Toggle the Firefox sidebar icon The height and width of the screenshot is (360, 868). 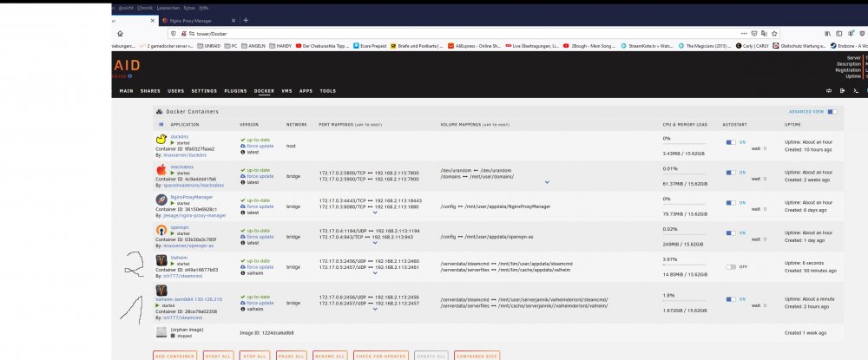[x=838, y=34]
